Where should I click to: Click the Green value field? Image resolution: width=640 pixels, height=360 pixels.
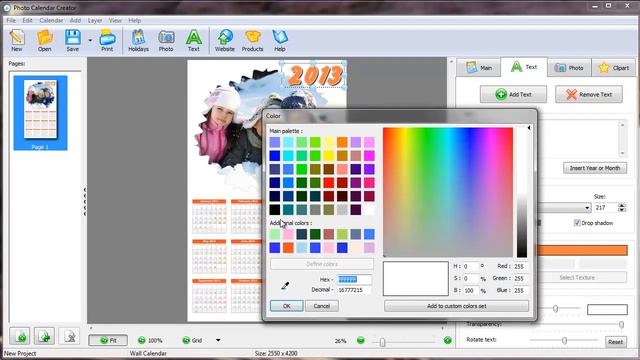click(520, 278)
